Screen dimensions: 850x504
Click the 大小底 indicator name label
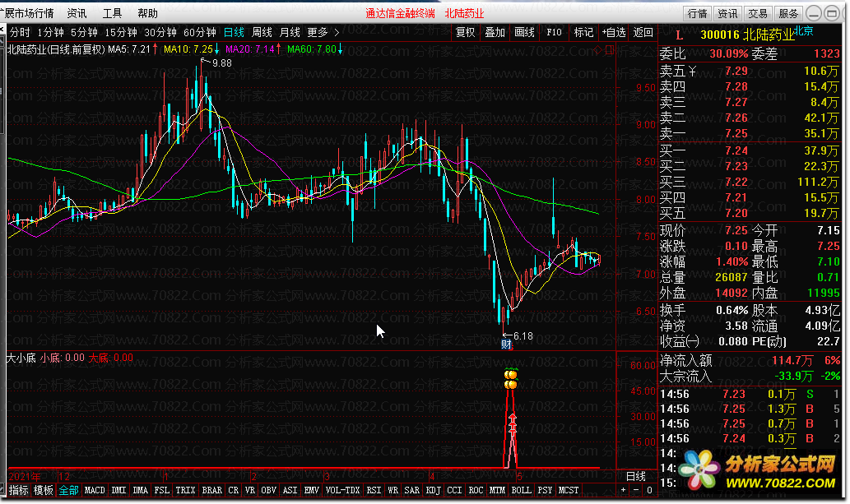click(x=21, y=358)
